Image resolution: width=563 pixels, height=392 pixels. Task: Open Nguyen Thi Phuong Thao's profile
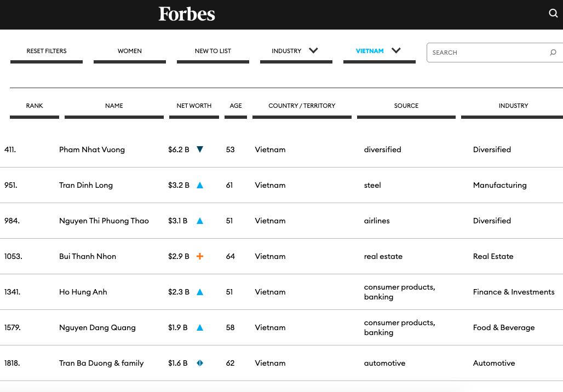point(104,221)
